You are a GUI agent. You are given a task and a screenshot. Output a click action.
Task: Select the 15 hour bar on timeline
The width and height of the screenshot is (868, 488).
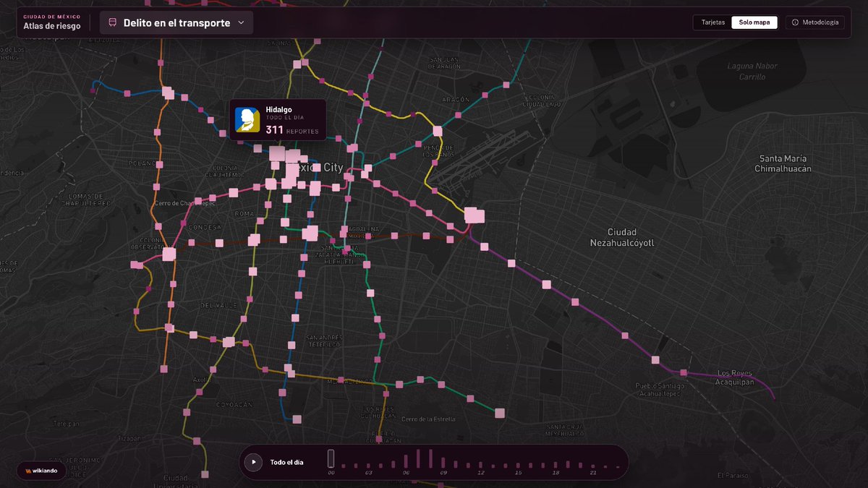519,465
